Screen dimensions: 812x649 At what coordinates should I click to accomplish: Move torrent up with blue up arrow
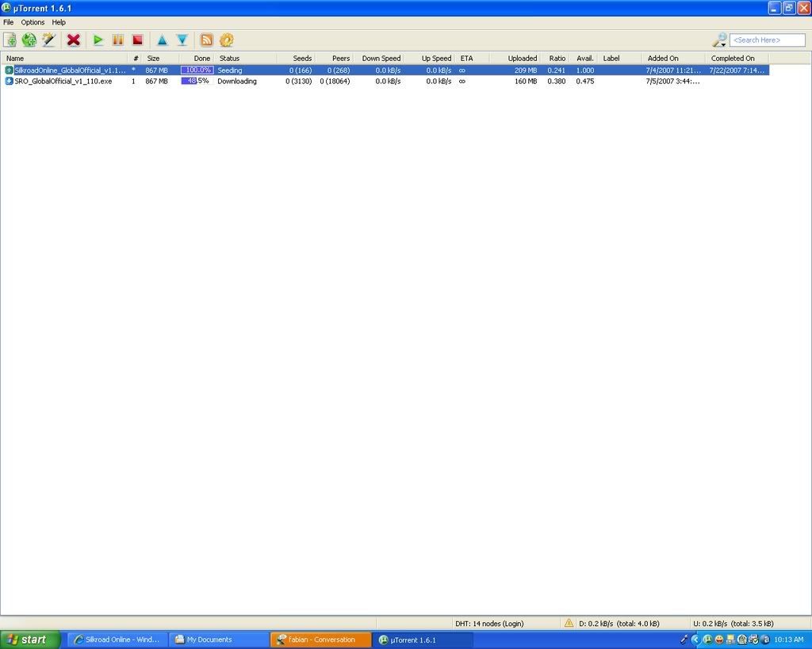coord(162,40)
